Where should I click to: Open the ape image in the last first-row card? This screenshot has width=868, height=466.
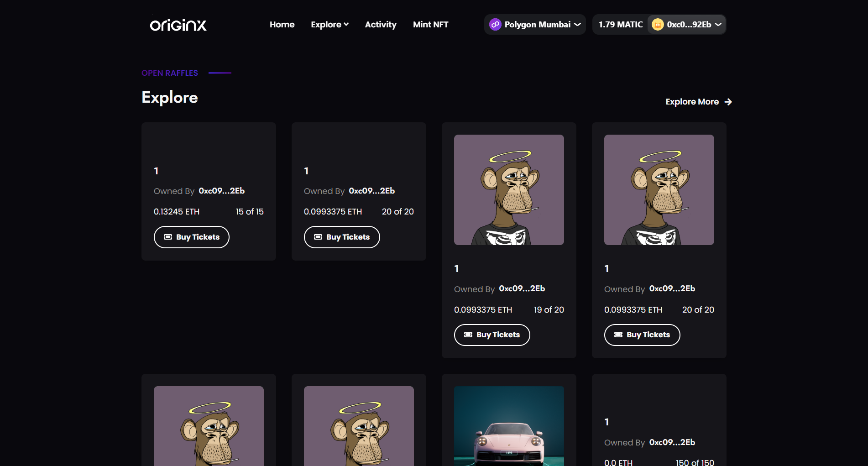point(659,190)
